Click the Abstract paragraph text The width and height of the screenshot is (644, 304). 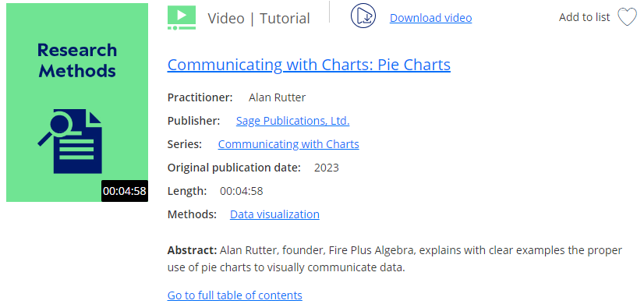[x=395, y=259]
